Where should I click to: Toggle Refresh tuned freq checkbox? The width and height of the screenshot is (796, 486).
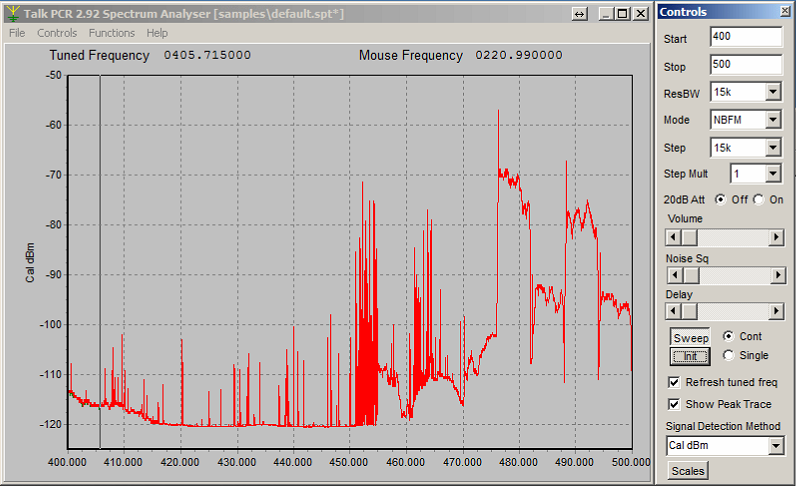[x=674, y=382]
